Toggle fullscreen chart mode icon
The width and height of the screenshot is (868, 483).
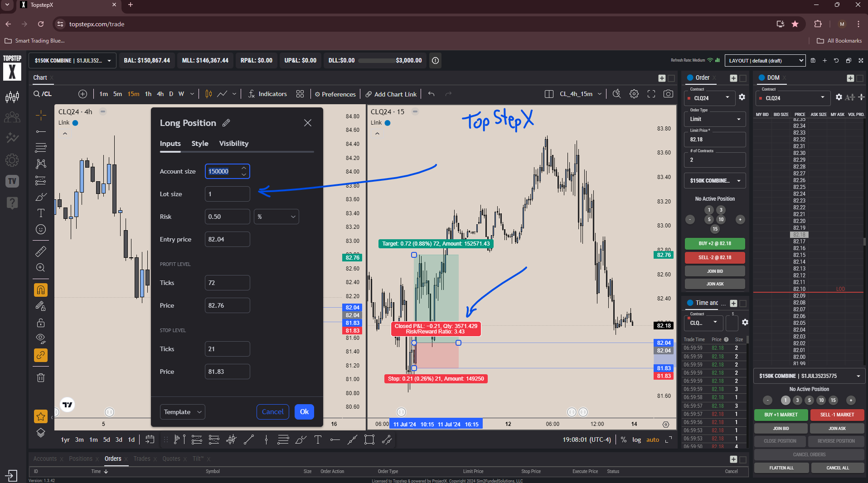pyautogui.click(x=651, y=94)
